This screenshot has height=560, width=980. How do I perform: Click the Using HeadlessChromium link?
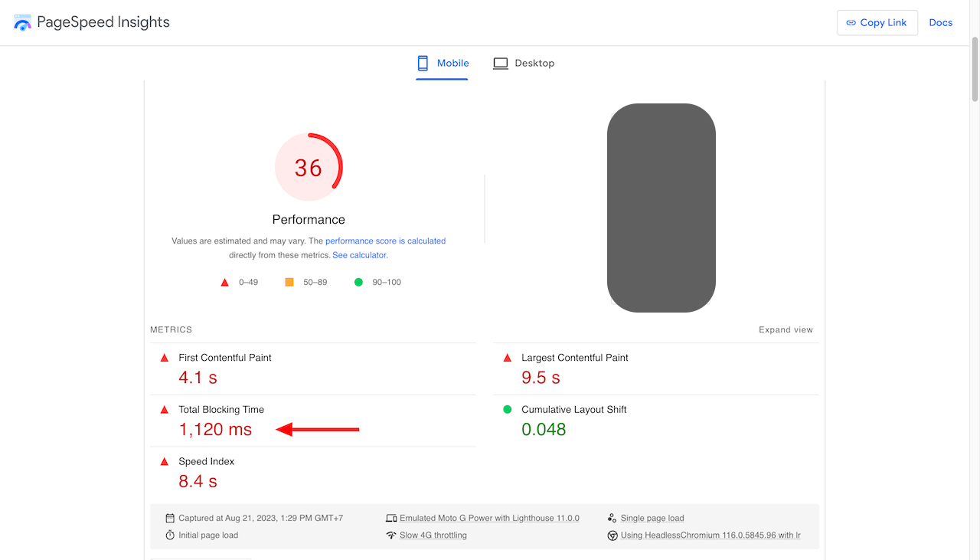pyautogui.click(x=710, y=535)
